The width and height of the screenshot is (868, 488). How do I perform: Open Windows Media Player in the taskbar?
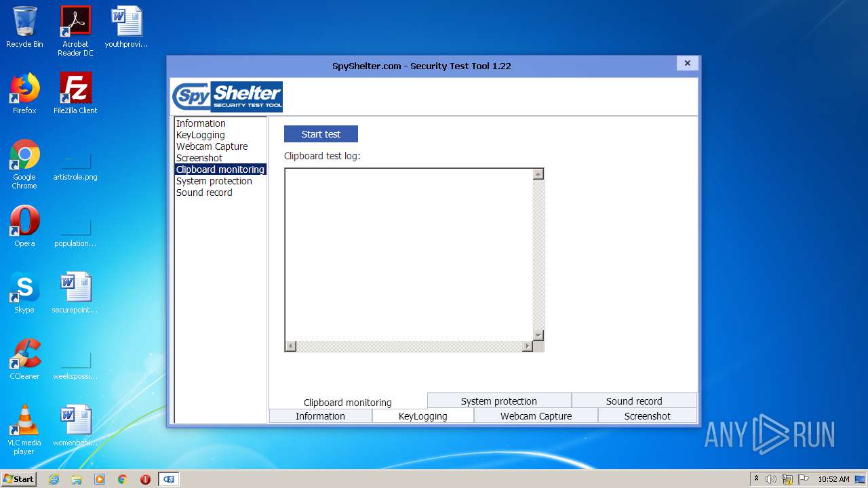click(100, 479)
